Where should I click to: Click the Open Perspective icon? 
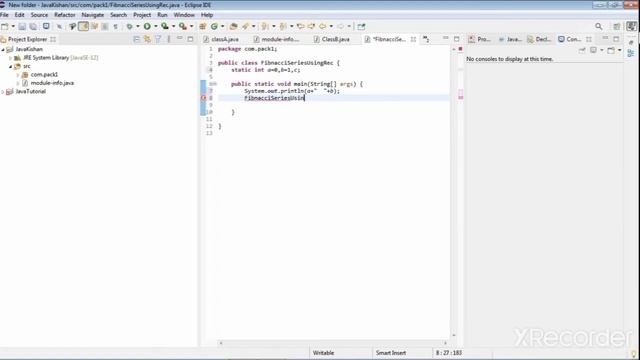(617, 27)
